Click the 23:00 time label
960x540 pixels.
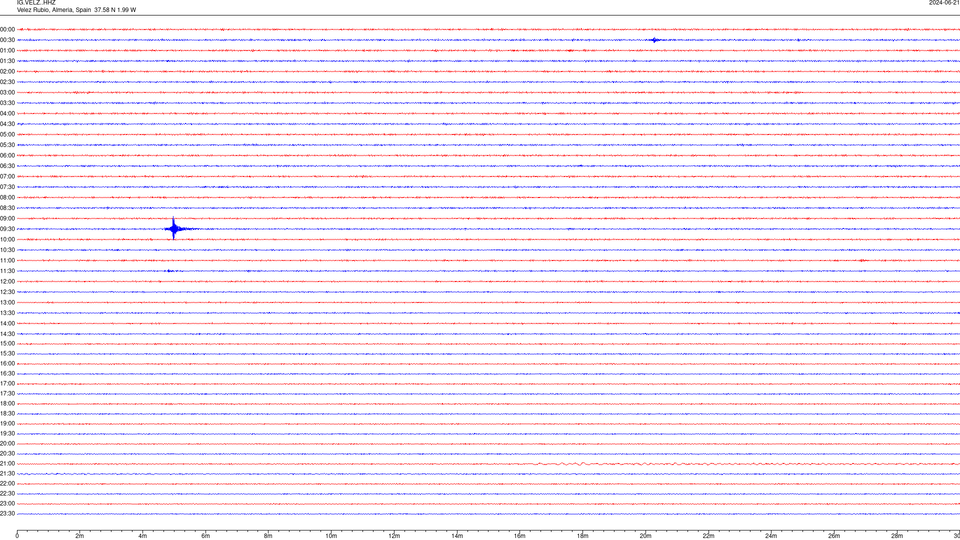7,504
